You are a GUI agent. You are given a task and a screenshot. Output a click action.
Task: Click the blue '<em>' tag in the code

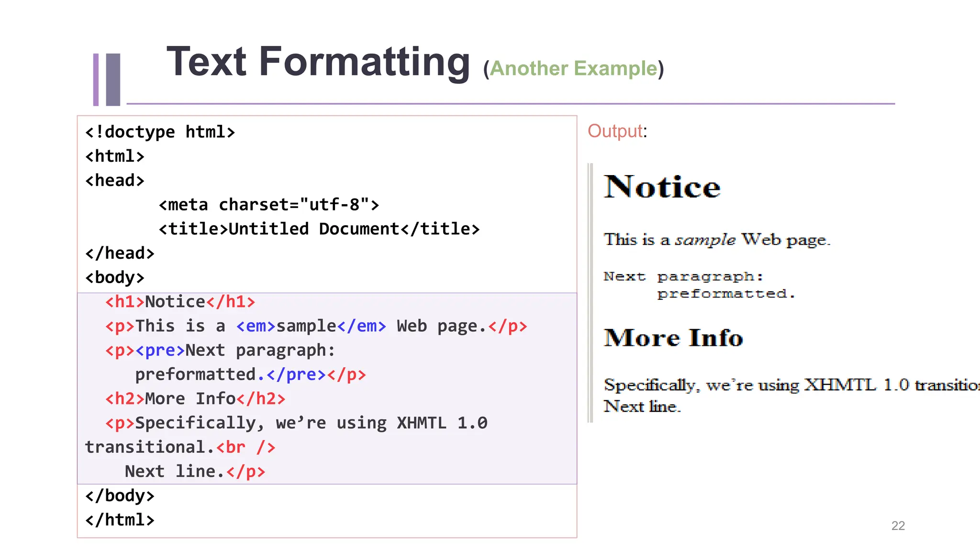(256, 326)
